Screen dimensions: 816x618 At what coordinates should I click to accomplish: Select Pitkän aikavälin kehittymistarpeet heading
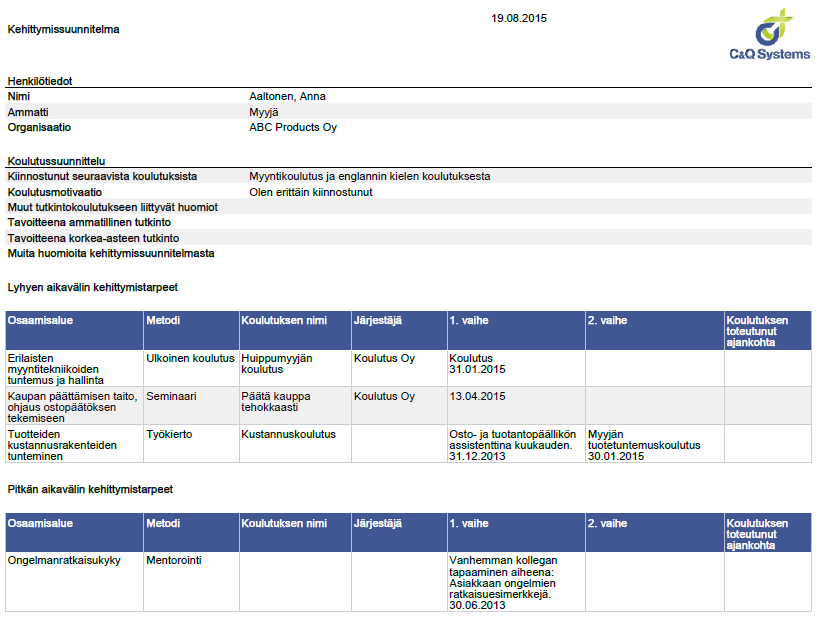coord(90,490)
